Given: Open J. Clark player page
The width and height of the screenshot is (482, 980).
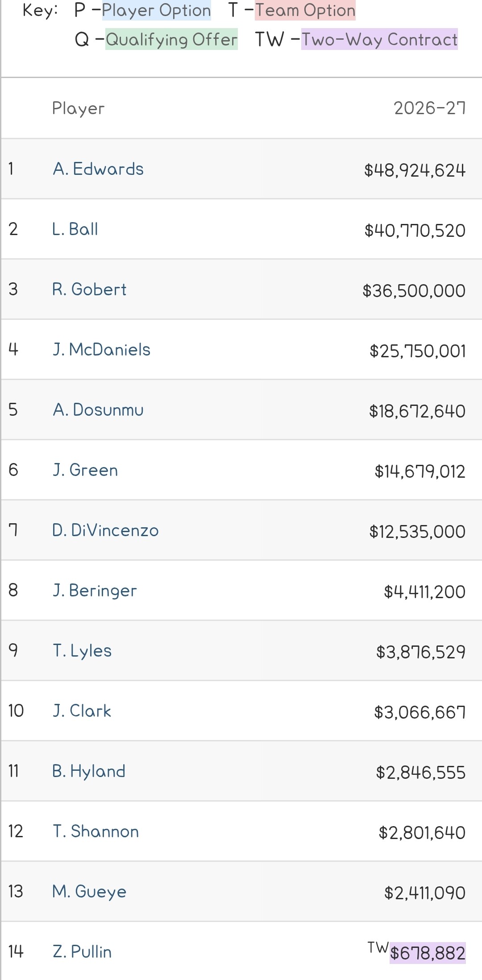Looking at the screenshot, I should [x=82, y=711].
